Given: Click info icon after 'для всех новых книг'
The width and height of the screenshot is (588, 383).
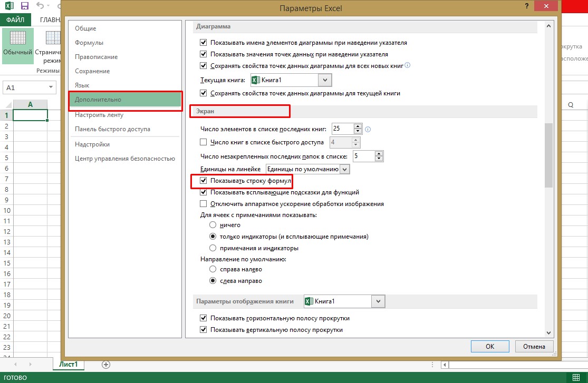Looking at the screenshot, I should pyautogui.click(x=407, y=66).
